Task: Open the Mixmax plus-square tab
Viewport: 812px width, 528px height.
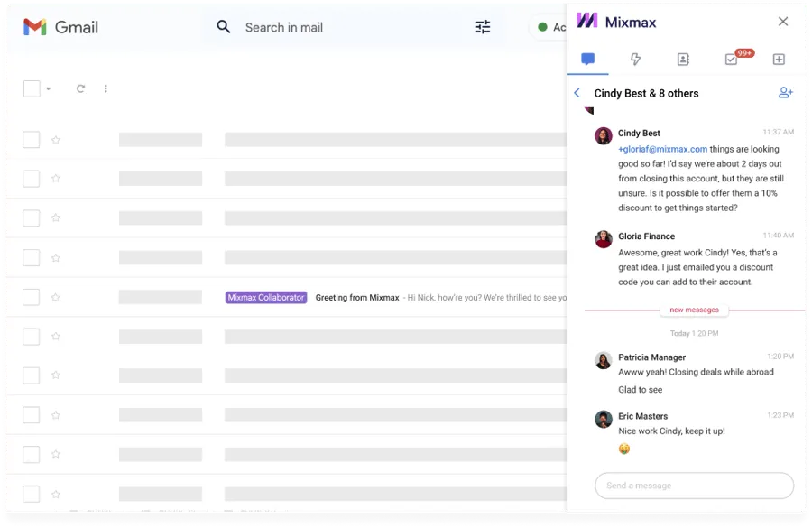Action: 779,59
